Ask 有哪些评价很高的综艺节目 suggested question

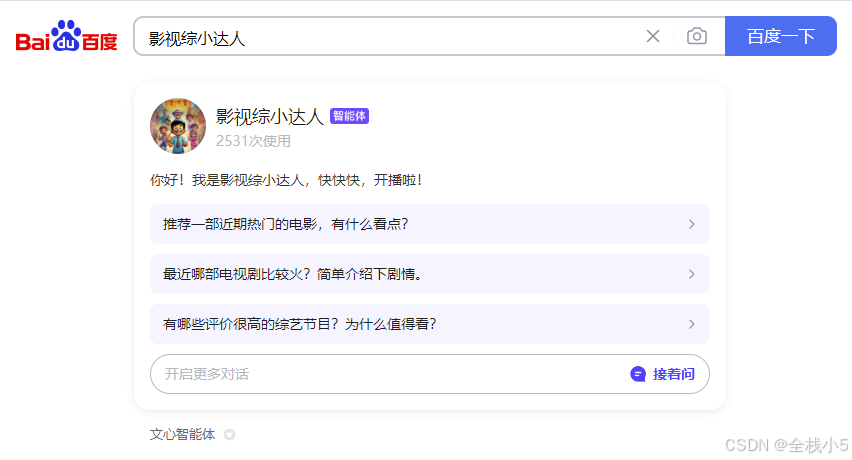point(430,324)
